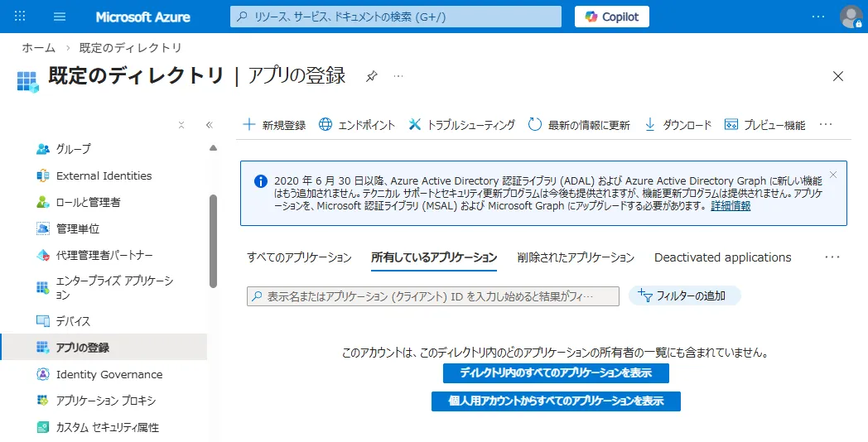Viewport: 868px width, 442px height.
Task: Click the カスタム セキュリティ属性 icon
Action: [x=43, y=428]
